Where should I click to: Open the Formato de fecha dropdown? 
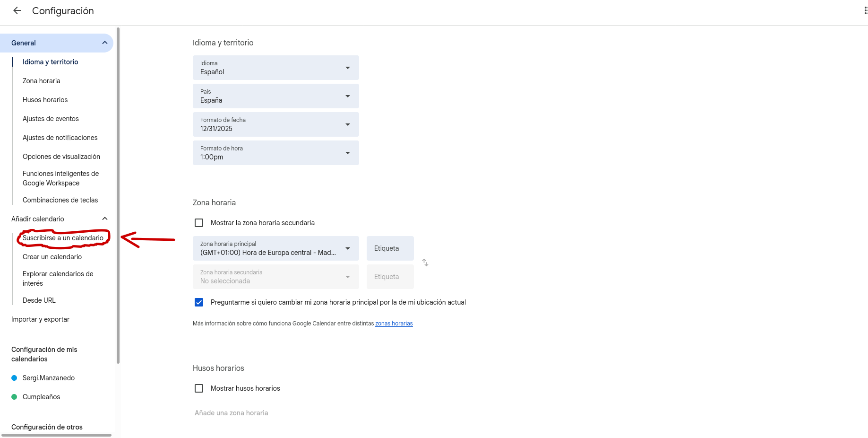(275, 124)
